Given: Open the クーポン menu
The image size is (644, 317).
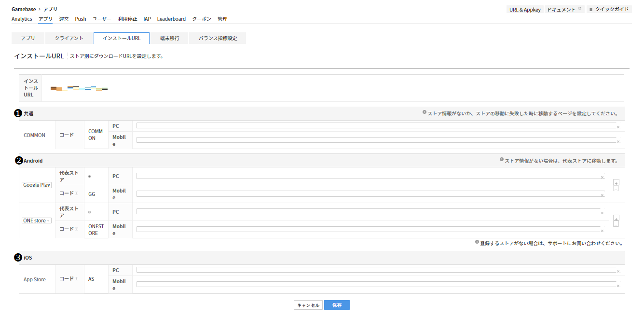Looking at the screenshot, I should point(202,19).
